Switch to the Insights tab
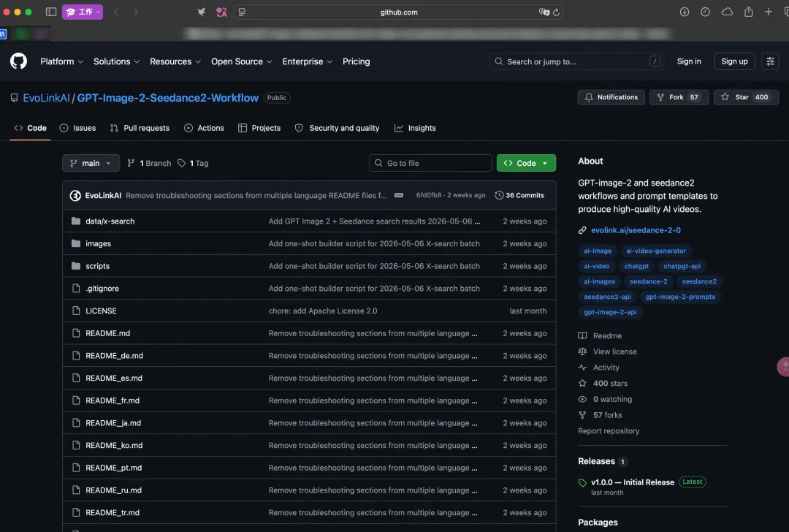The height and width of the screenshot is (532, 789). coord(415,128)
